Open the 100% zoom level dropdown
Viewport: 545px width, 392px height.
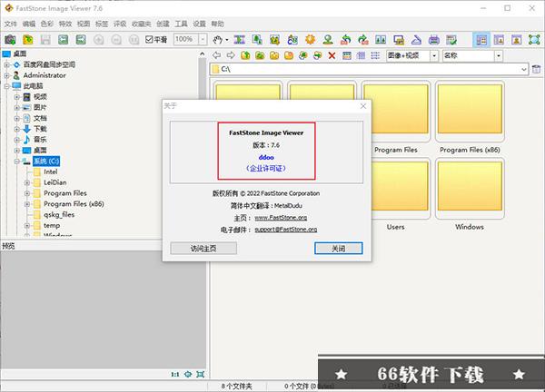click(x=203, y=39)
